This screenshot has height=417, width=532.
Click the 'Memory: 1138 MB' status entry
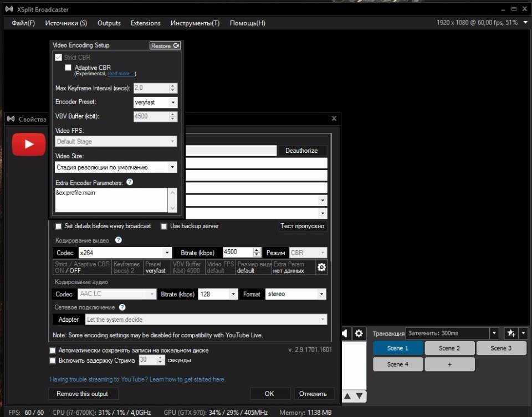tap(305, 413)
